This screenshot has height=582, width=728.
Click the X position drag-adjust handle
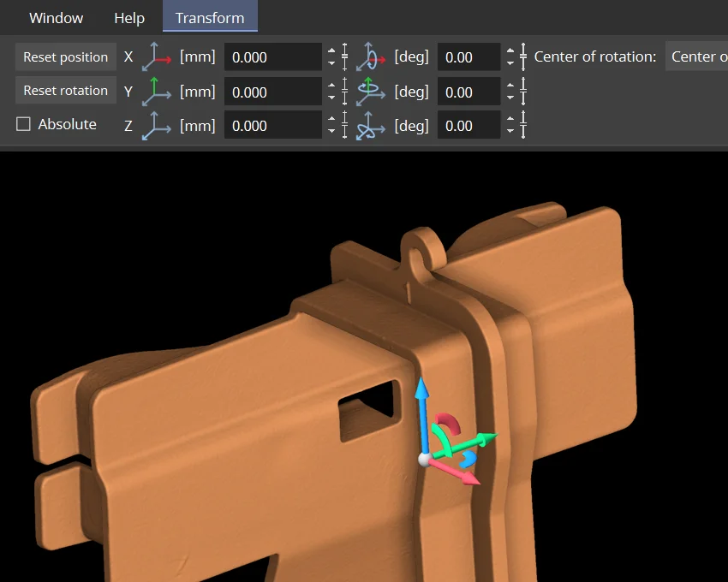[x=344, y=56]
